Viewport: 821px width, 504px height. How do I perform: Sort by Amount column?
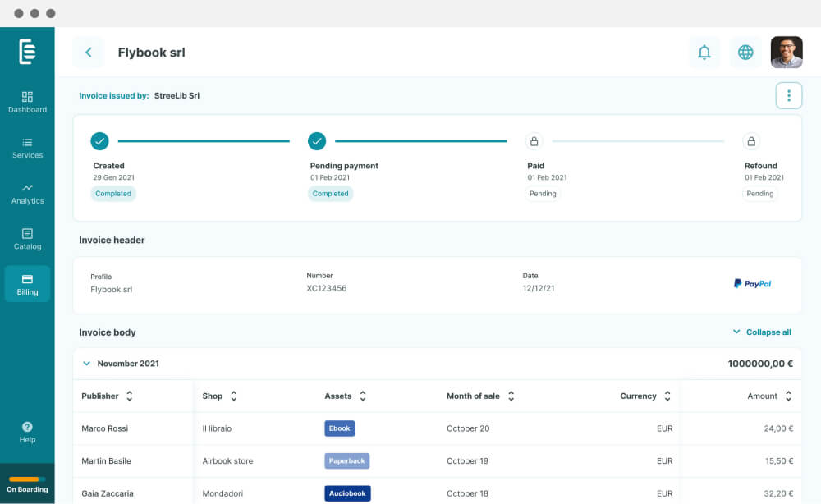click(x=788, y=396)
